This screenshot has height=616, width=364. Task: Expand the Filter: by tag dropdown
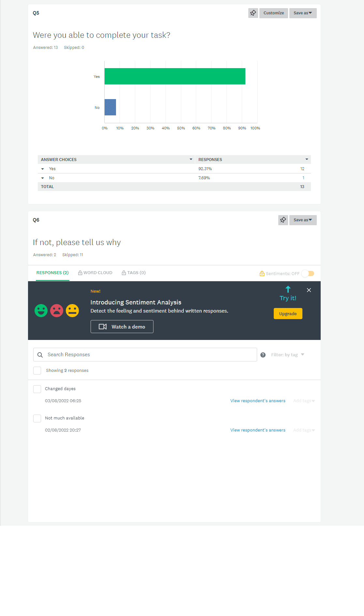click(287, 355)
